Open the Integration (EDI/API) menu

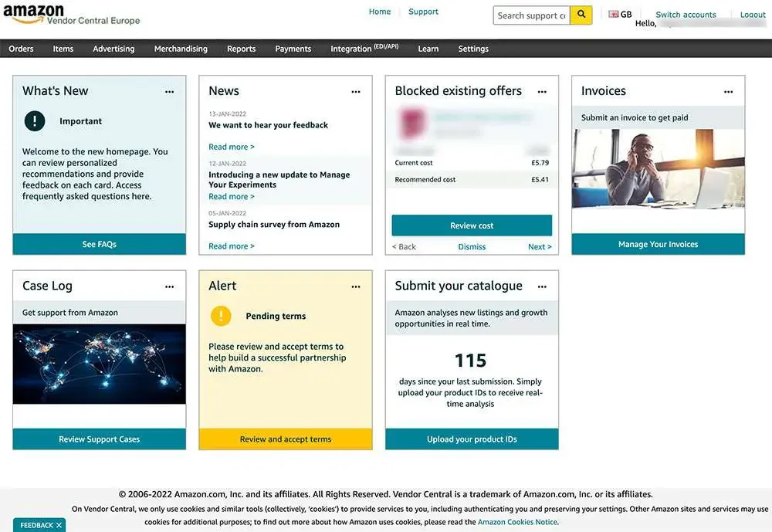pyautogui.click(x=364, y=49)
